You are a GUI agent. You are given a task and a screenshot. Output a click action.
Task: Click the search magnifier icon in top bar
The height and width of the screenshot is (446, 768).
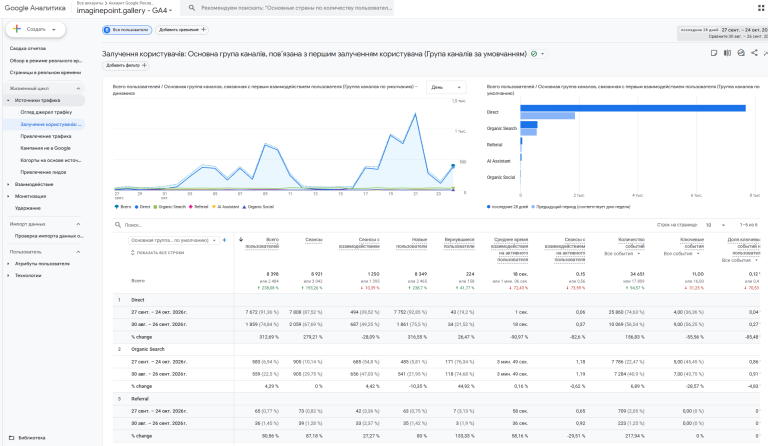click(192, 8)
